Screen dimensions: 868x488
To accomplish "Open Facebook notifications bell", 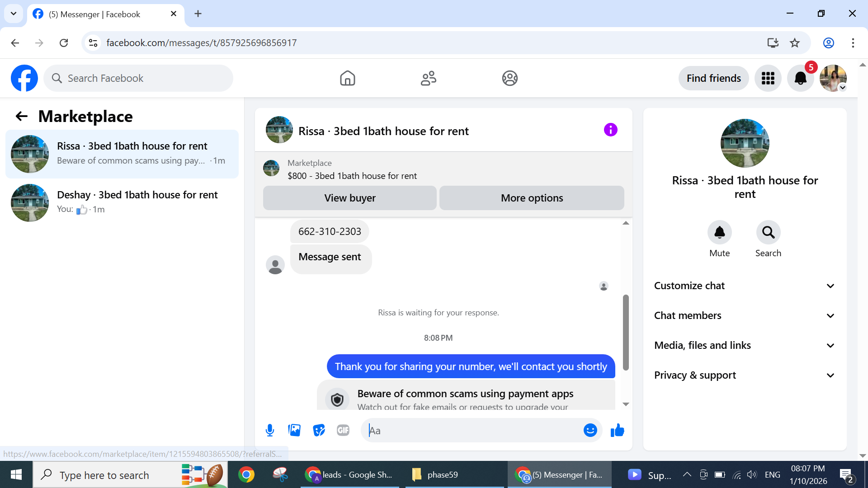I will point(800,78).
